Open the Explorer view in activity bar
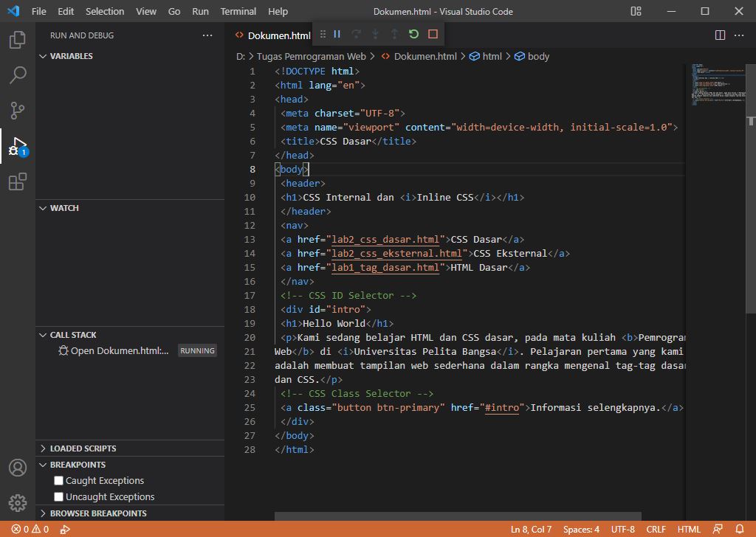Viewport: 756px width, 537px height. [x=18, y=40]
